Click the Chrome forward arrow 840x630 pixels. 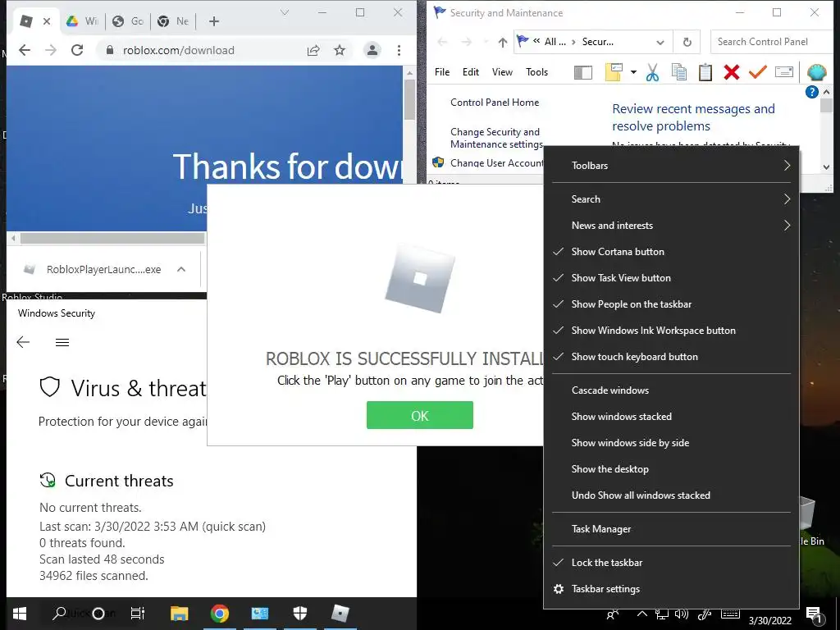tap(51, 50)
